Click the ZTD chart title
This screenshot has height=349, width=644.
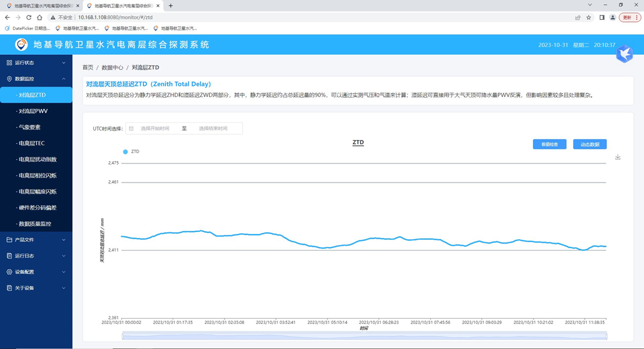(358, 143)
